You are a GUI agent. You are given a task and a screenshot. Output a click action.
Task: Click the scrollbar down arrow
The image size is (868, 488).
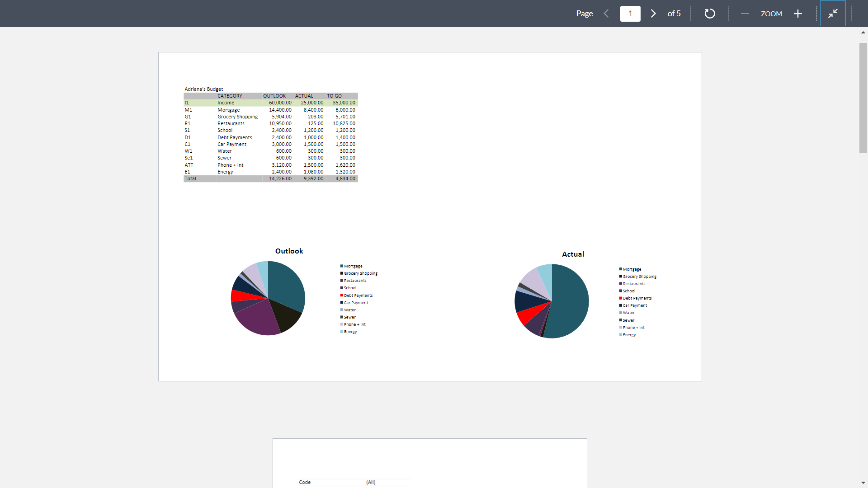tap(863, 483)
